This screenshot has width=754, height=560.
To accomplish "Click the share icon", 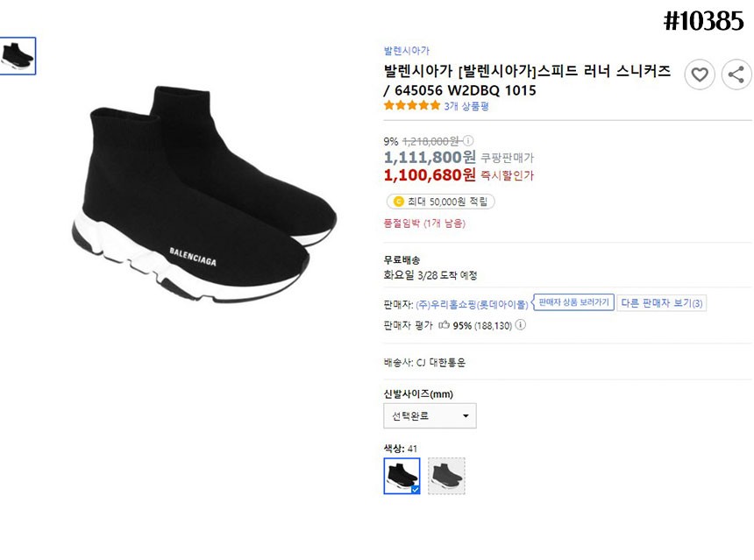I will point(736,74).
